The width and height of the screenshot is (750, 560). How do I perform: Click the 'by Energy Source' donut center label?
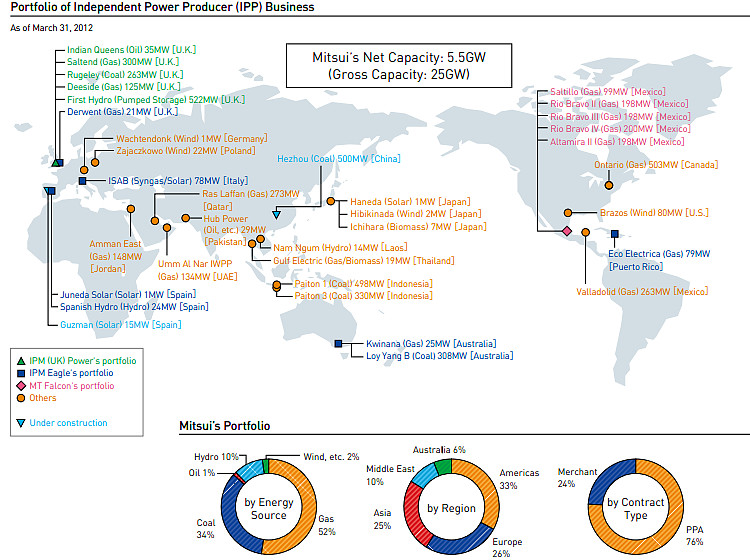click(x=268, y=509)
